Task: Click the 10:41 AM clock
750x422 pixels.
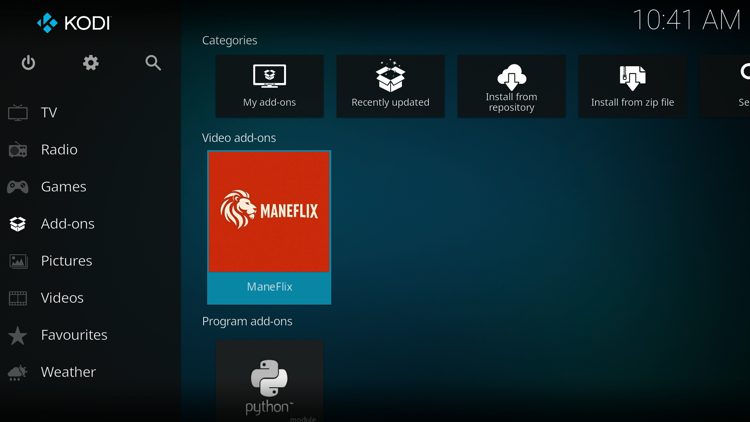Action: (686, 20)
